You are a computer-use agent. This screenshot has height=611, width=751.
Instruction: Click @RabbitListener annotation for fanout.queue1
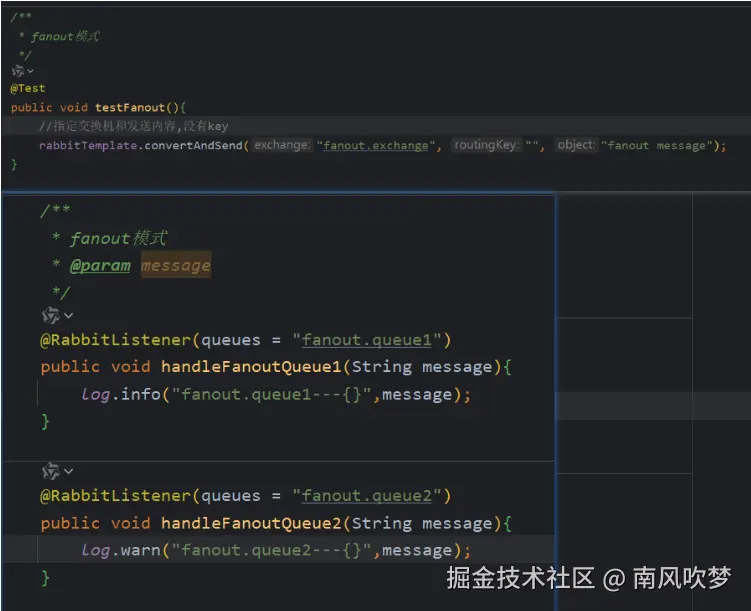click(115, 340)
